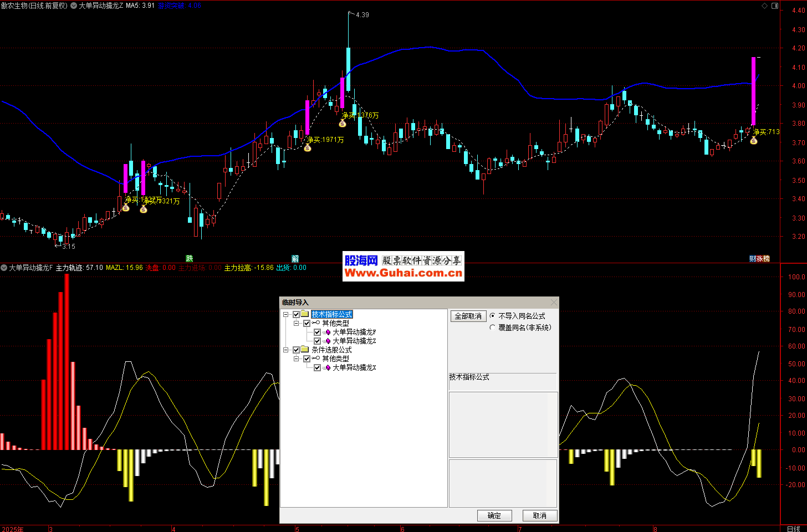Confirm import with the 确定 button
The height and width of the screenshot is (532, 807).
pos(494,515)
